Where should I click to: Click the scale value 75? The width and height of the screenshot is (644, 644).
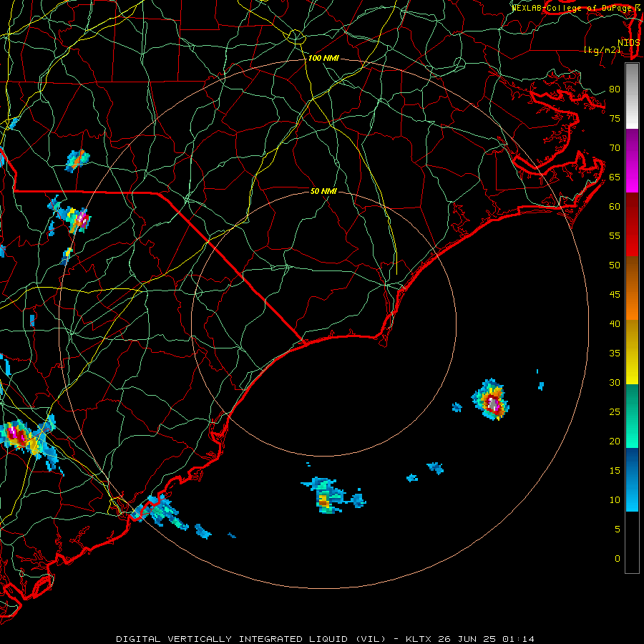[x=615, y=118]
